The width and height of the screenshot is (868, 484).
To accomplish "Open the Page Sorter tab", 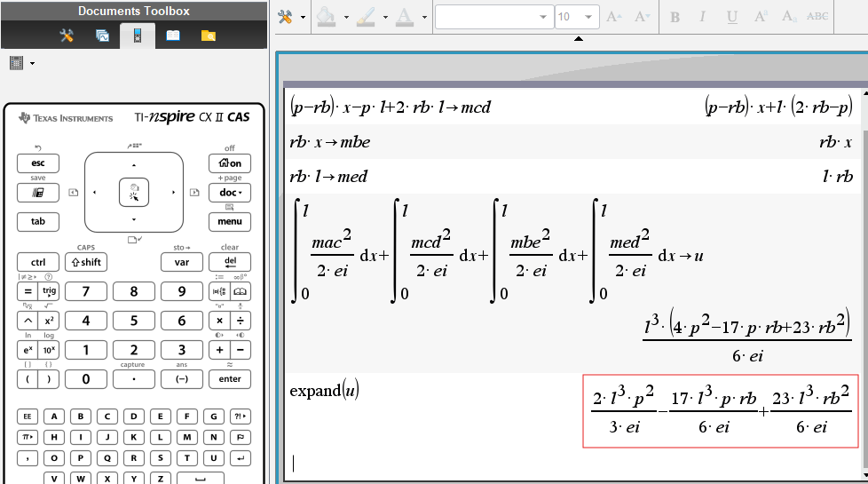I will [x=102, y=36].
